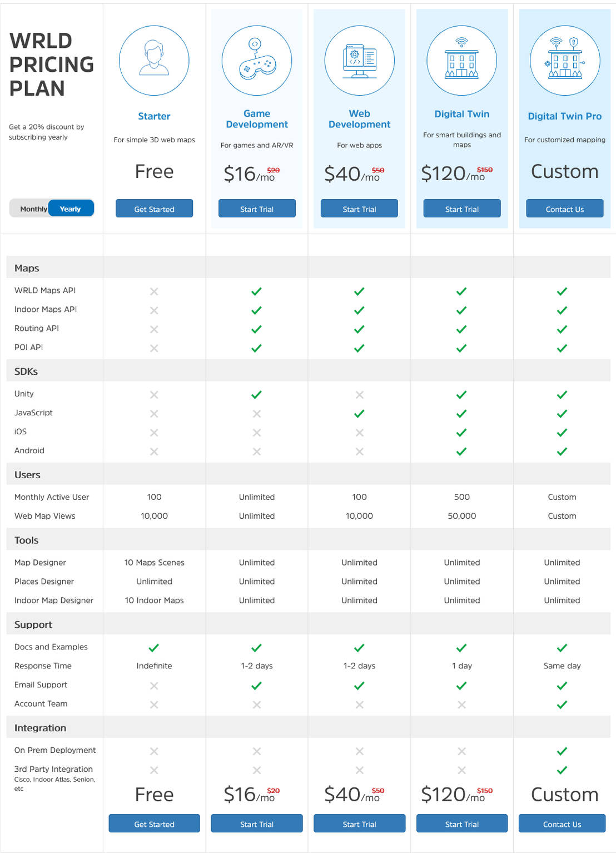Click the Users section header

point(308,474)
